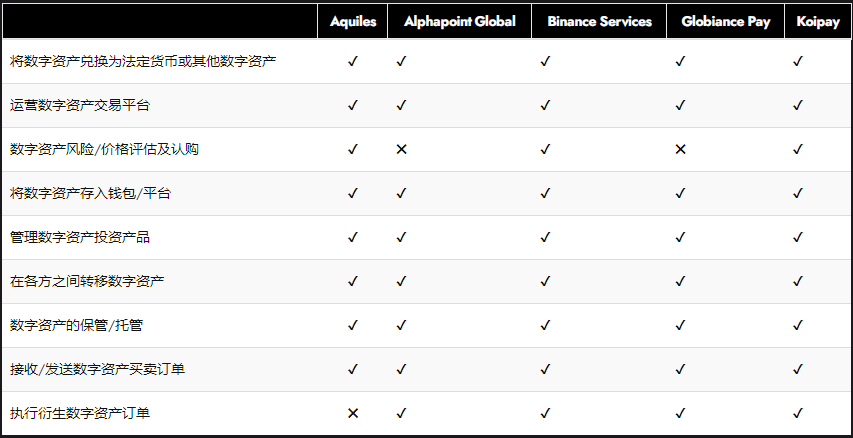This screenshot has height=438, width=853.
Task: Click Alphapoint Global's X in risk assessment row
Action: 401,149
